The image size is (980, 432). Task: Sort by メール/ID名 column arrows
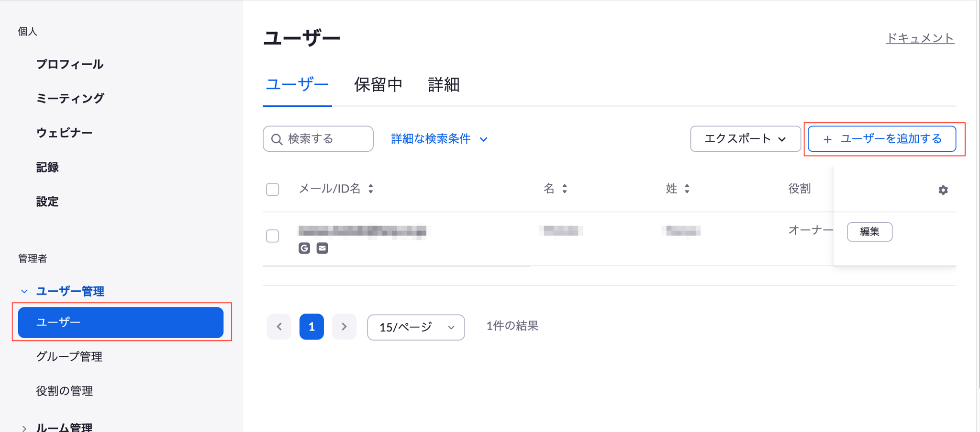pyautogui.click(x=371, y=189)
